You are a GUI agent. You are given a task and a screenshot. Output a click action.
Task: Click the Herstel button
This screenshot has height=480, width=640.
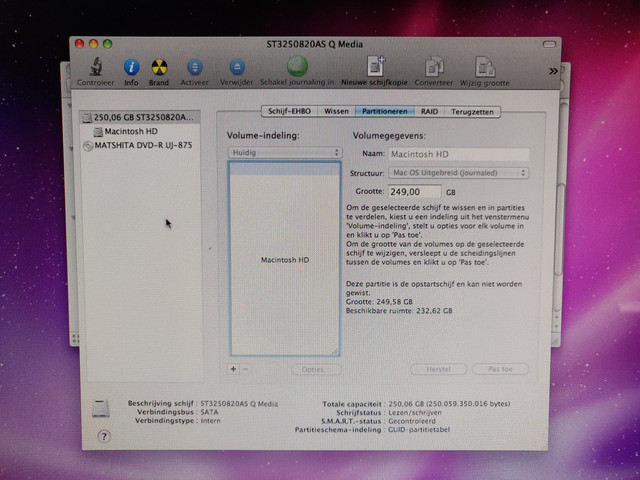pos(438,369)
